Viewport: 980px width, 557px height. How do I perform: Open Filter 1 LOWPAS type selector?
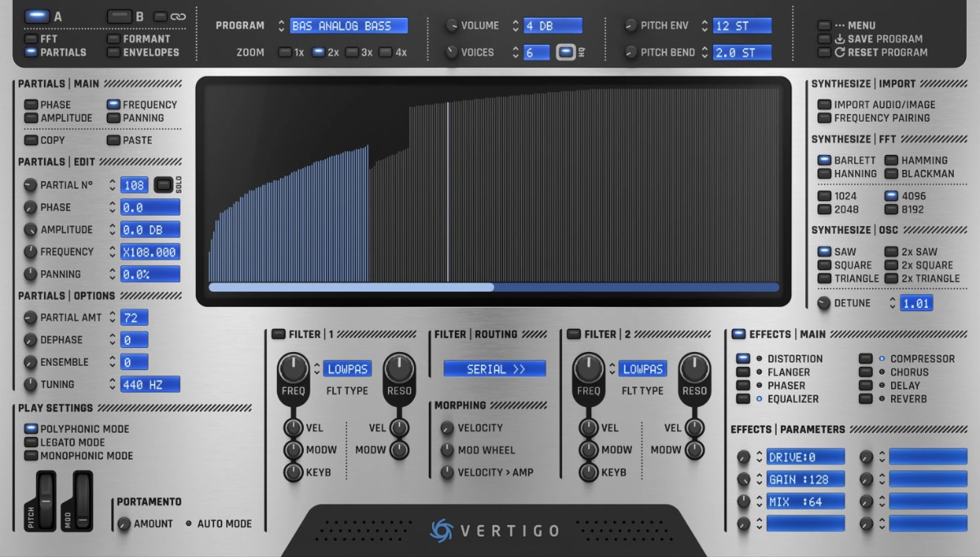(x=348, y=369)
